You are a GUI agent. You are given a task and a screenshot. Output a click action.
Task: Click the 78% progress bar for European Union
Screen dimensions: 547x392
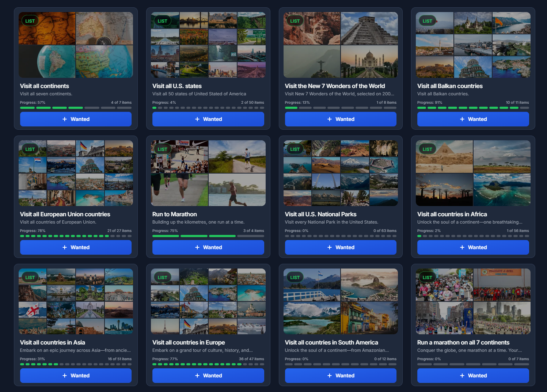pos(76,236)
